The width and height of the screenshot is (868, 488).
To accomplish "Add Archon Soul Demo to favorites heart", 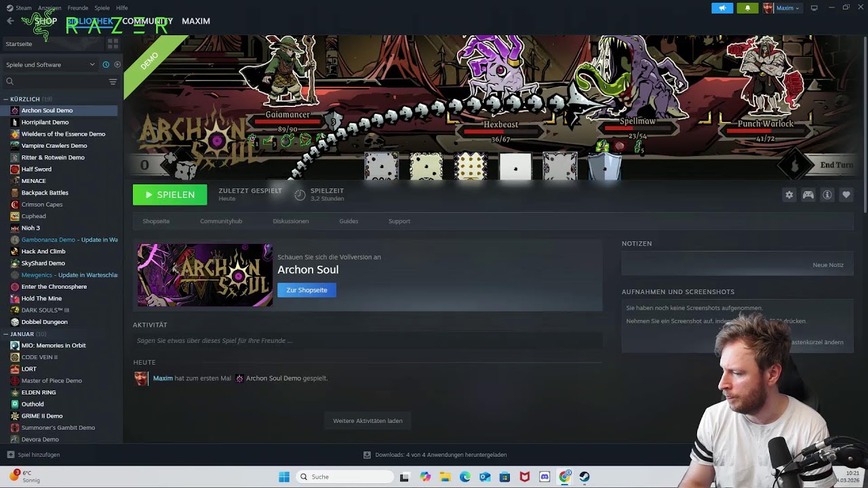I will click(846, 195).
